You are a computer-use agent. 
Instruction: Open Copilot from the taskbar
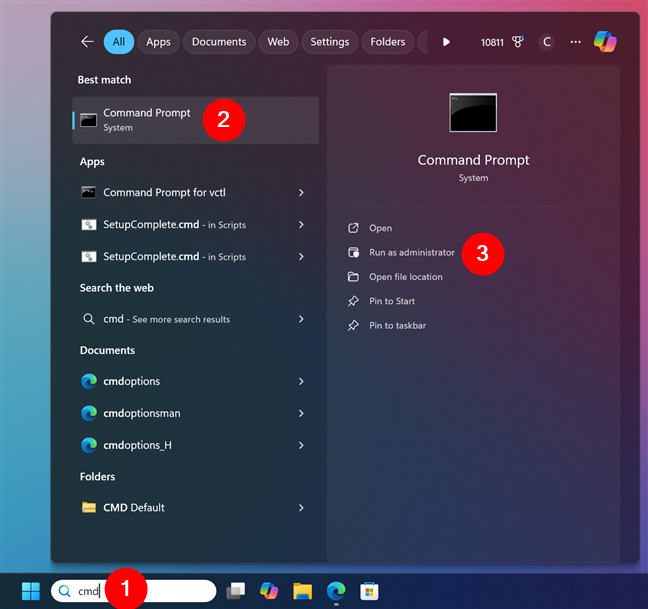click(x=269, y=591)
